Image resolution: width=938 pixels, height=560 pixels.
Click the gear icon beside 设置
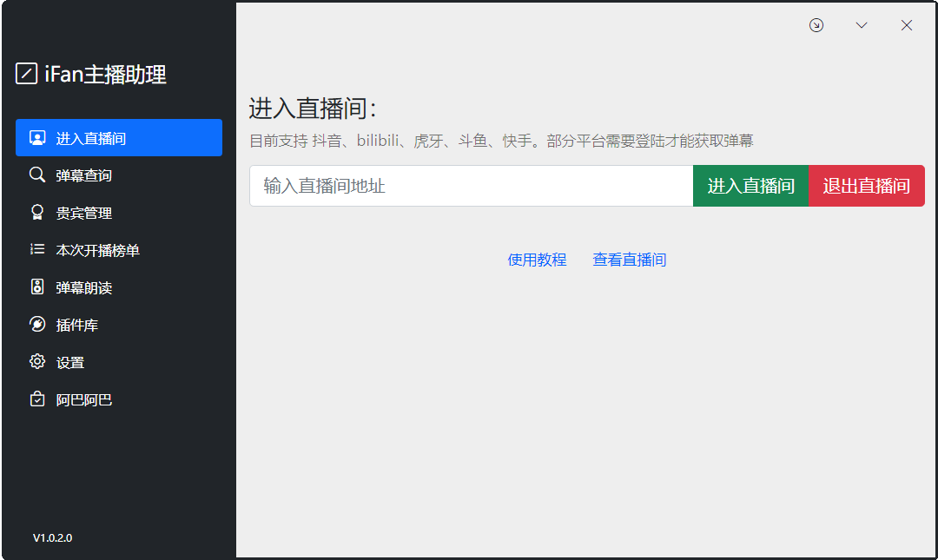(37, 361)
